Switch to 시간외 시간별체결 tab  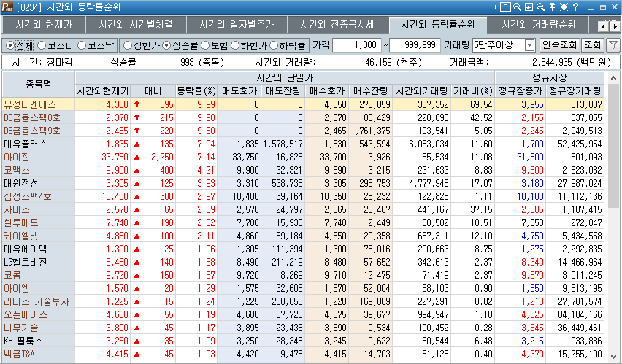coord(136,25)
